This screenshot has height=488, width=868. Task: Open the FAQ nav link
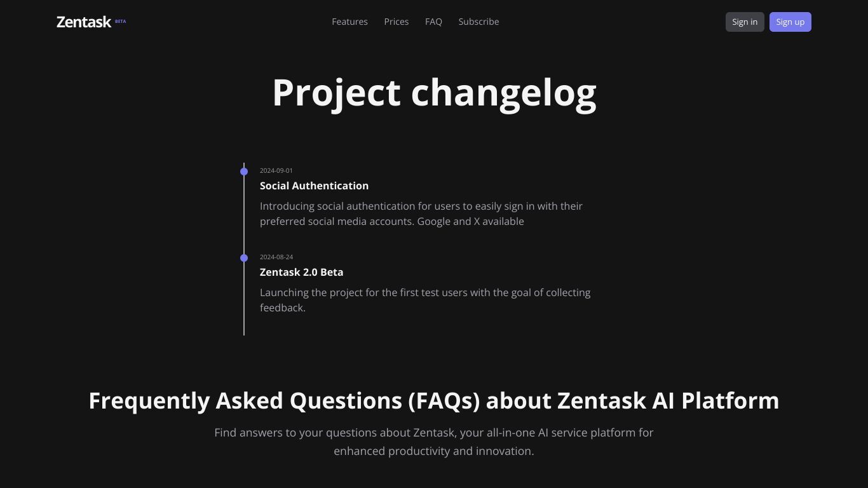(x=433, y=22)
